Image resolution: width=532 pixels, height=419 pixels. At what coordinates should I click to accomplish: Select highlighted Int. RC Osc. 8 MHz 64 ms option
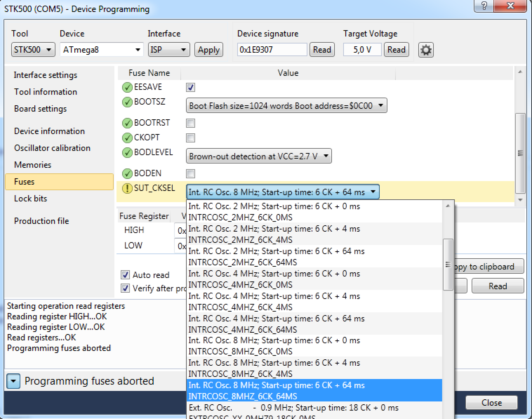(314, 391)
